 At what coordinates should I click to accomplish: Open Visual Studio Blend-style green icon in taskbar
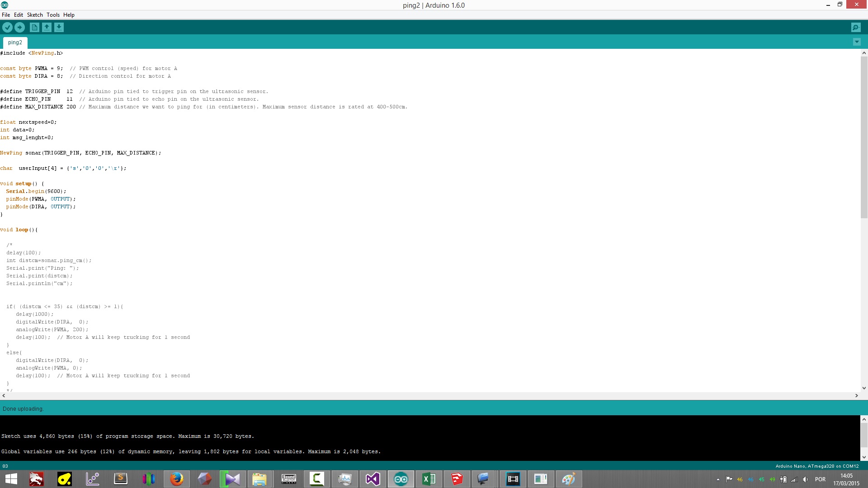point(233,479)
